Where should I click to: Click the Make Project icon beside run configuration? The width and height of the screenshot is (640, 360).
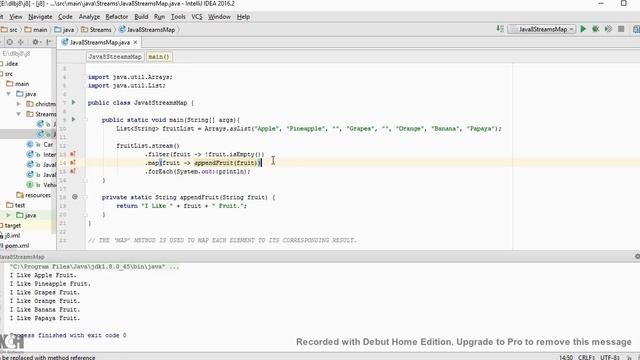coord(500,29)
